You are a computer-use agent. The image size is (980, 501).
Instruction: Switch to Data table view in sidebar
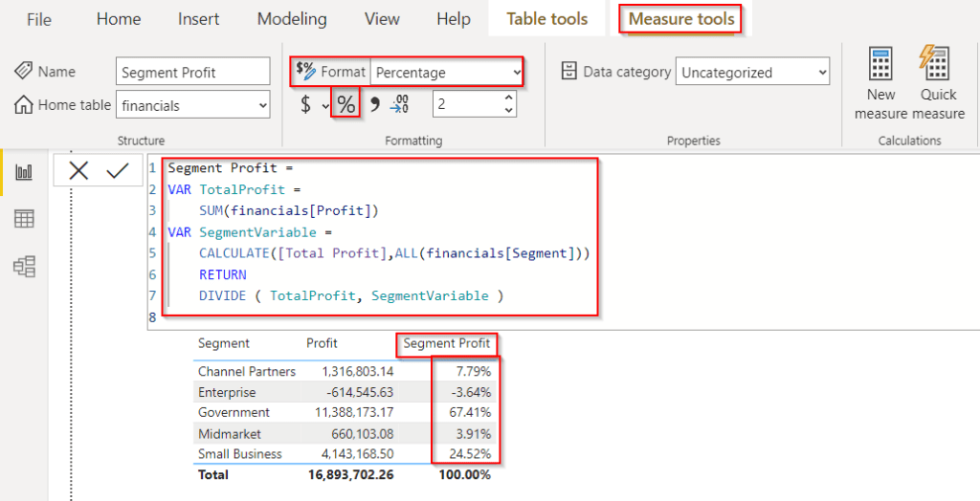click(x=24, y=219)
